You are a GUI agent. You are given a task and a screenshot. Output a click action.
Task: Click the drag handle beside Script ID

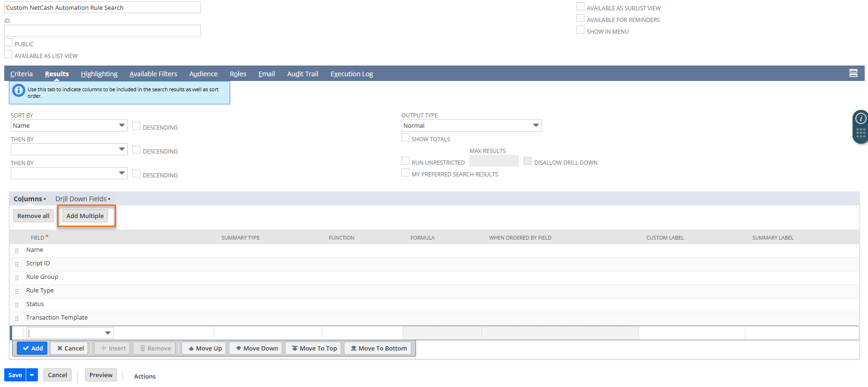coord(17,264)
